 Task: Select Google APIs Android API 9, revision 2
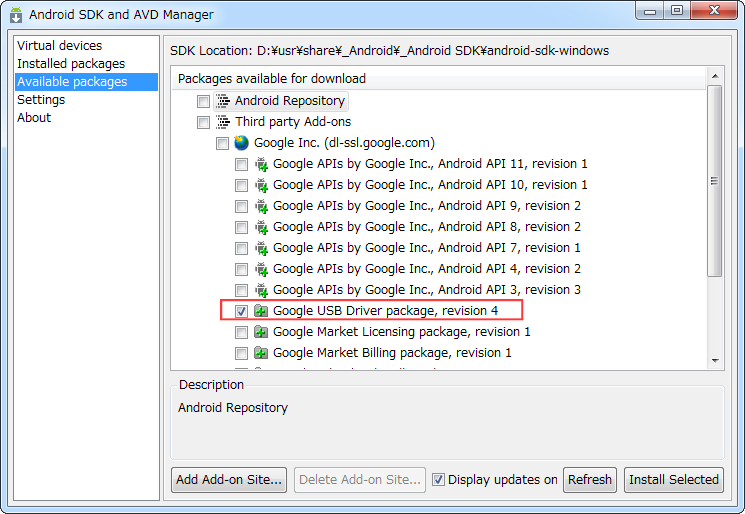(427, 206)
